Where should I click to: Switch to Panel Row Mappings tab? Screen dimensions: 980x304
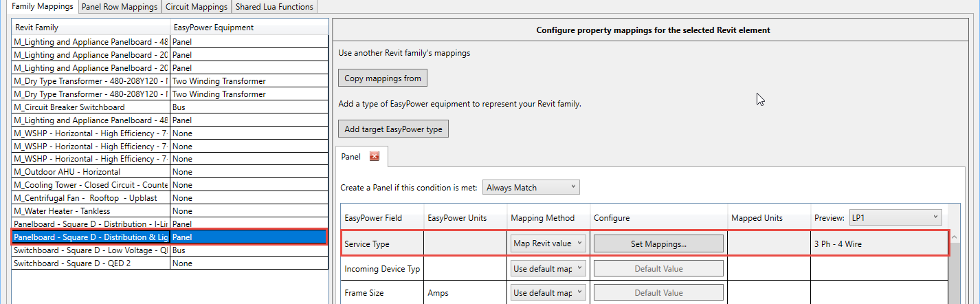[120, 7]
